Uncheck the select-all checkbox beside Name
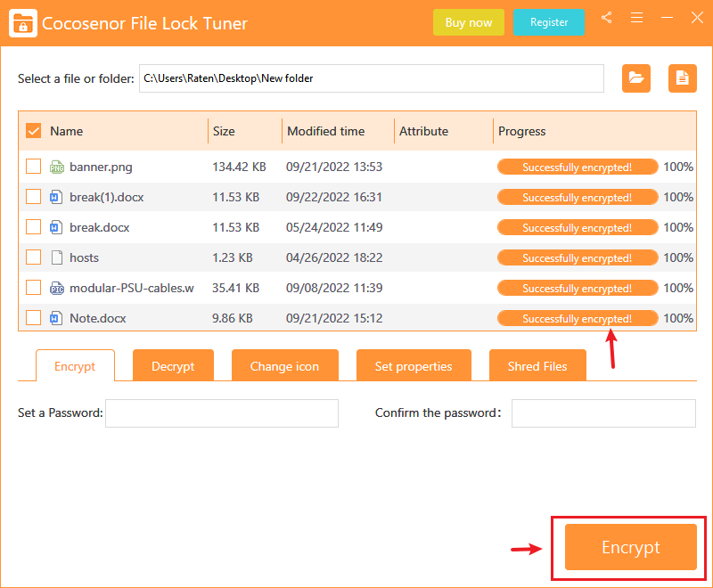 (34, 131)
